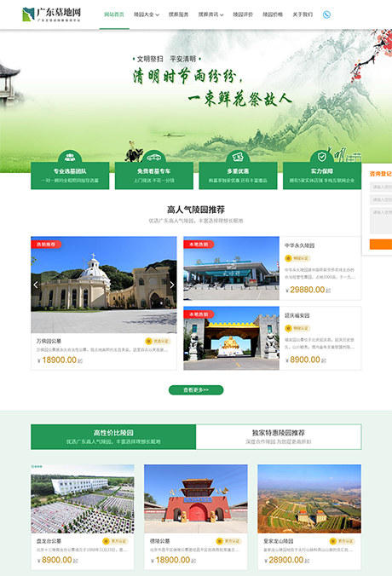The height and width of the screenshot is (576, 392).
Task: Click the 实力保障 shield icon
Action: pyautogui.click(x=322, y=158)
